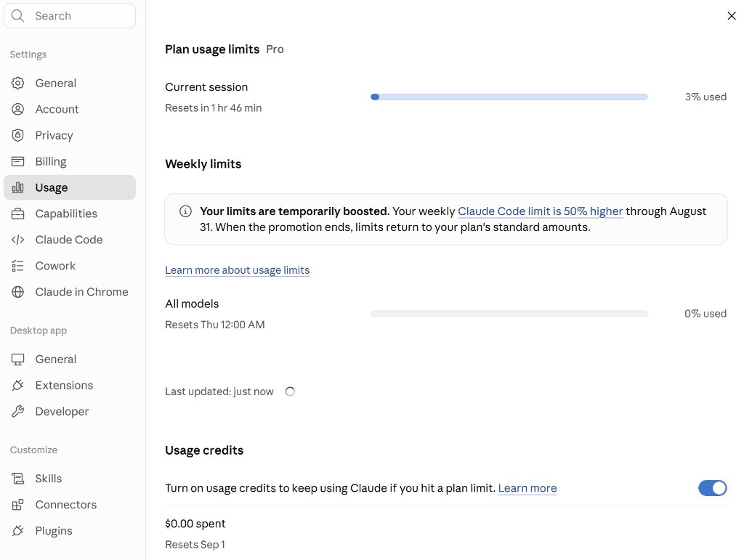
Task: Close the settings panel with X
Action: tap(731, 16)
